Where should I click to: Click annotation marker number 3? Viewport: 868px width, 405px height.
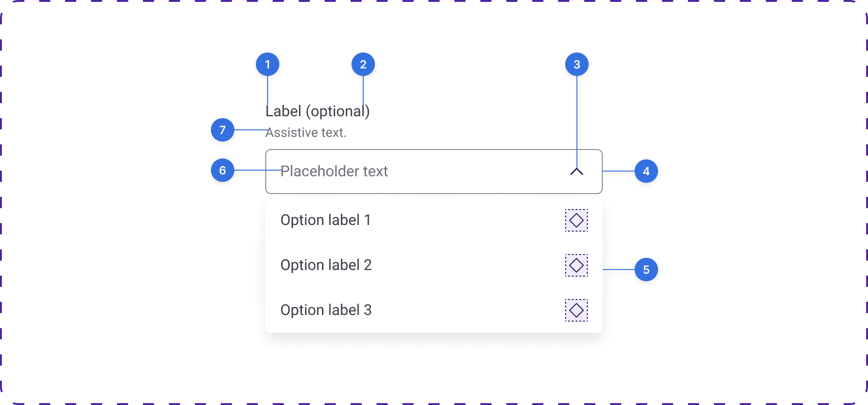point(577,64)
